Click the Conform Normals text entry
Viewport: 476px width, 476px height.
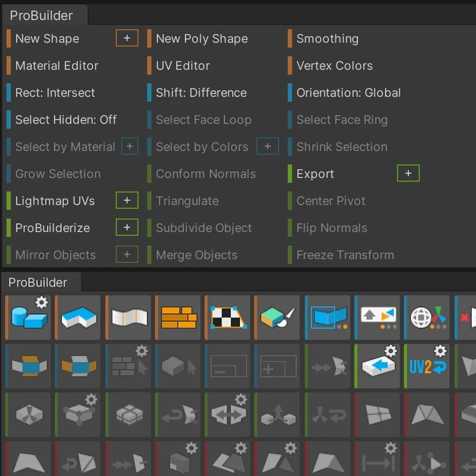pyautogui.click(x=206, y=174)
